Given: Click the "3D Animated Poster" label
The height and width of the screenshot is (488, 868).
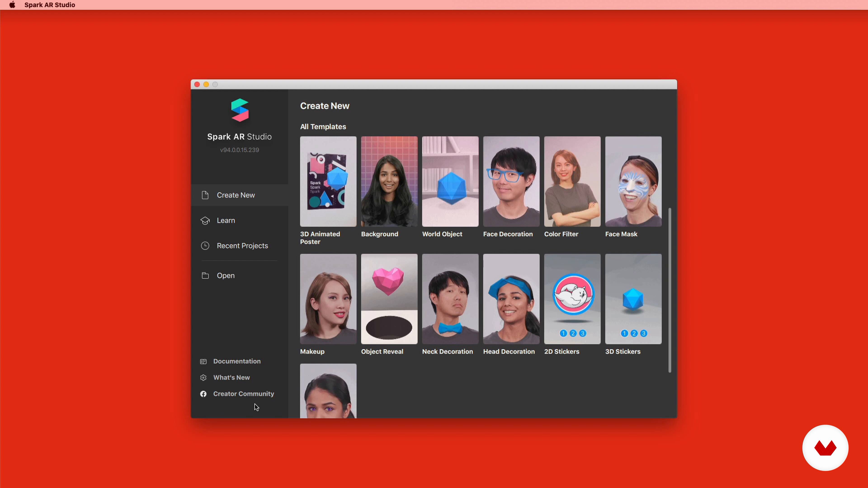Looking at the screenshot, I should 320,238.
